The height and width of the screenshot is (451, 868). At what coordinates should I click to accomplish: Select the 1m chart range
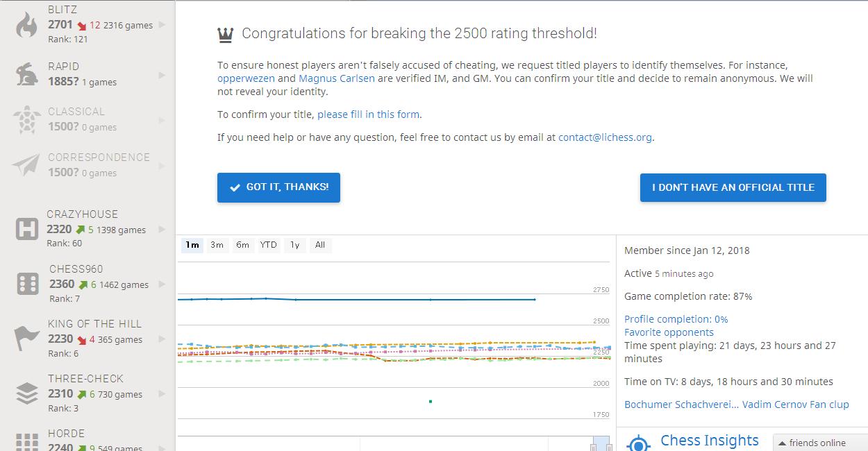pyautogui.click(x=192, y=245)
